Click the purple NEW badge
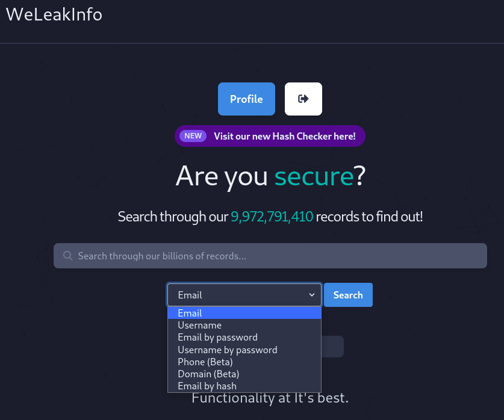The height and width of the screenshot is (420, 504). tap(193, 136)
